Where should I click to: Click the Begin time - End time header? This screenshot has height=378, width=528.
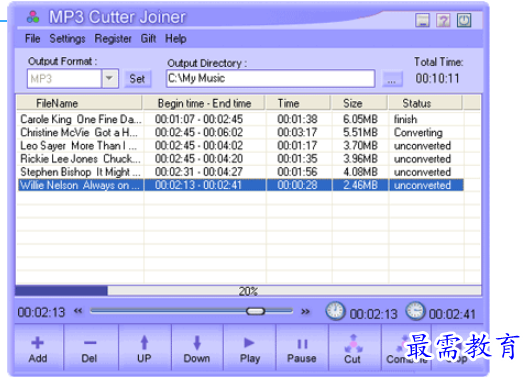tap(204, 103)
